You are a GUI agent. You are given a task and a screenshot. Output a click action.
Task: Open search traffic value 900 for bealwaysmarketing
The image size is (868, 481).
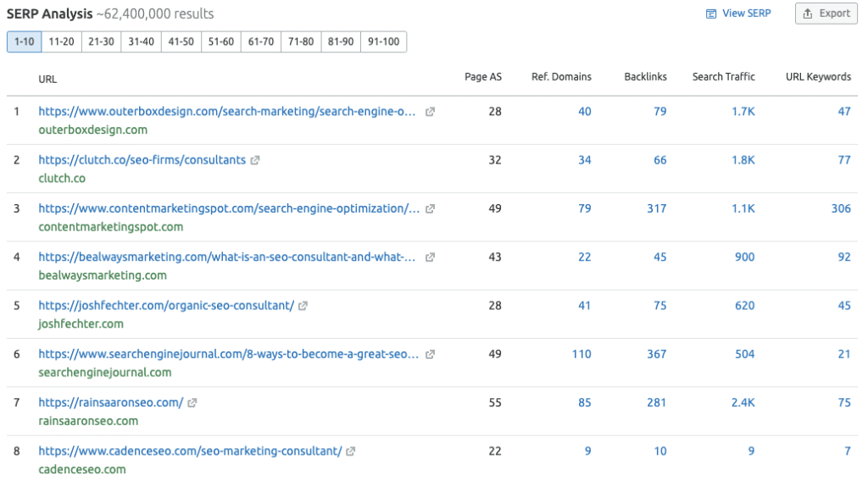pyautogui.click(x=744, y=257)
